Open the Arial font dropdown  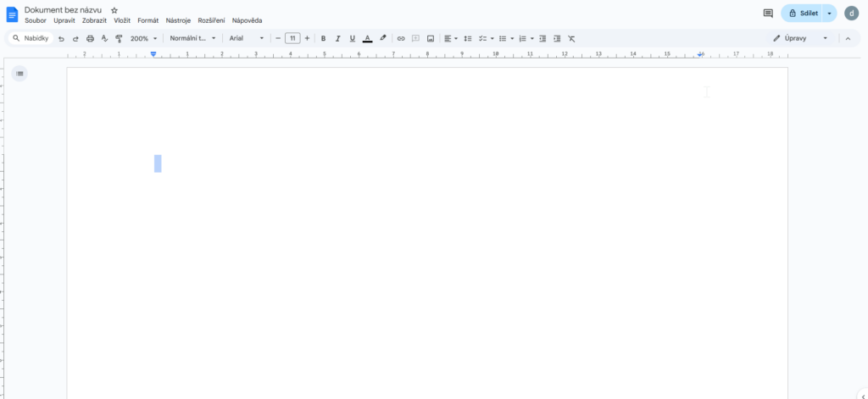click(x=246, y=38)
